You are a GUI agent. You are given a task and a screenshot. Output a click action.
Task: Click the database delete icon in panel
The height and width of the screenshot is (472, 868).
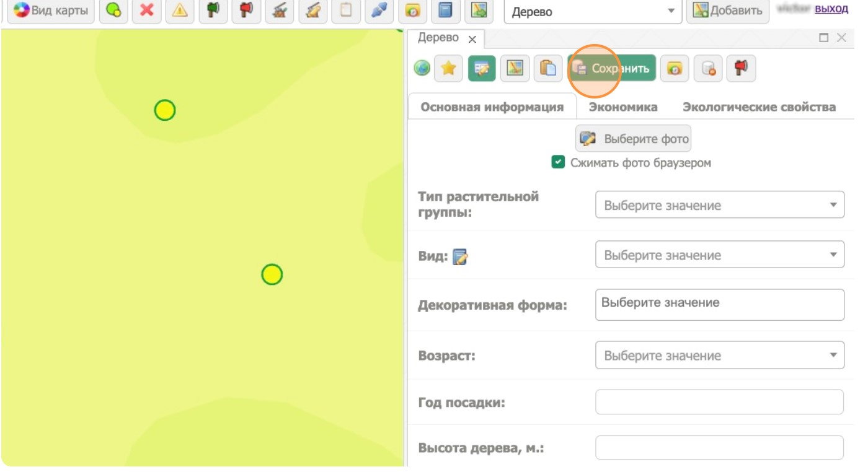[708, 68]
